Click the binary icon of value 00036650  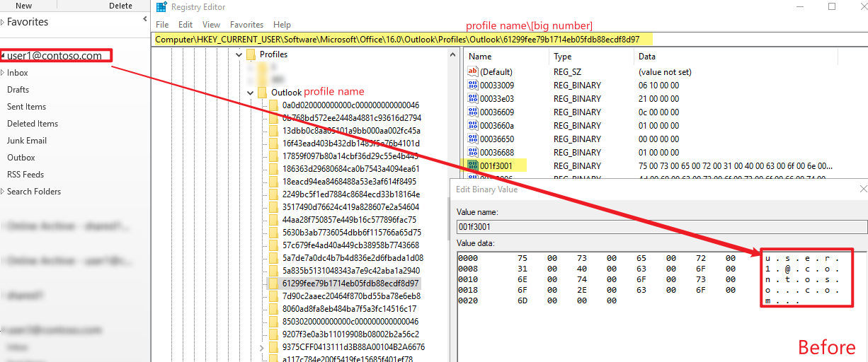point(473,139)
